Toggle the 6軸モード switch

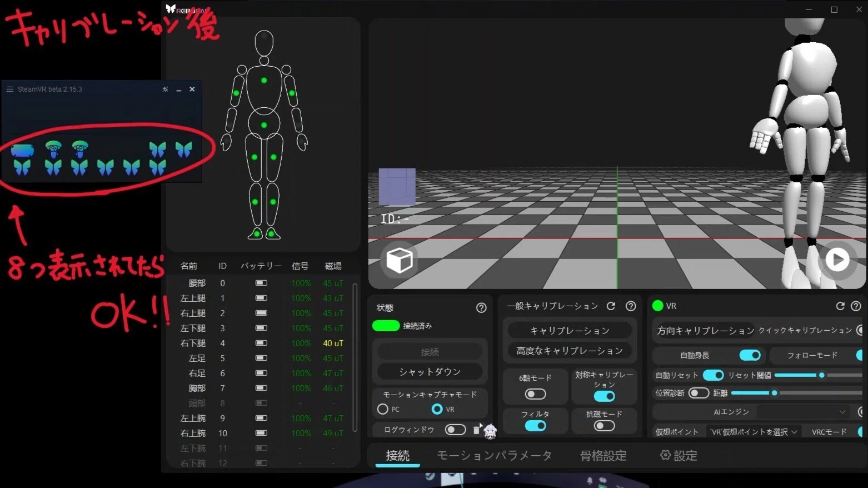click(536, 394)
